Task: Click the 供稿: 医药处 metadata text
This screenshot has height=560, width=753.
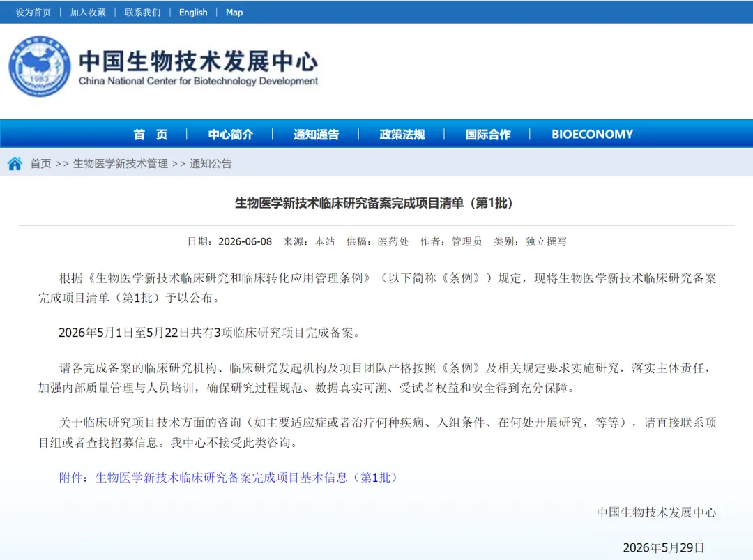Action: [377, 241]
